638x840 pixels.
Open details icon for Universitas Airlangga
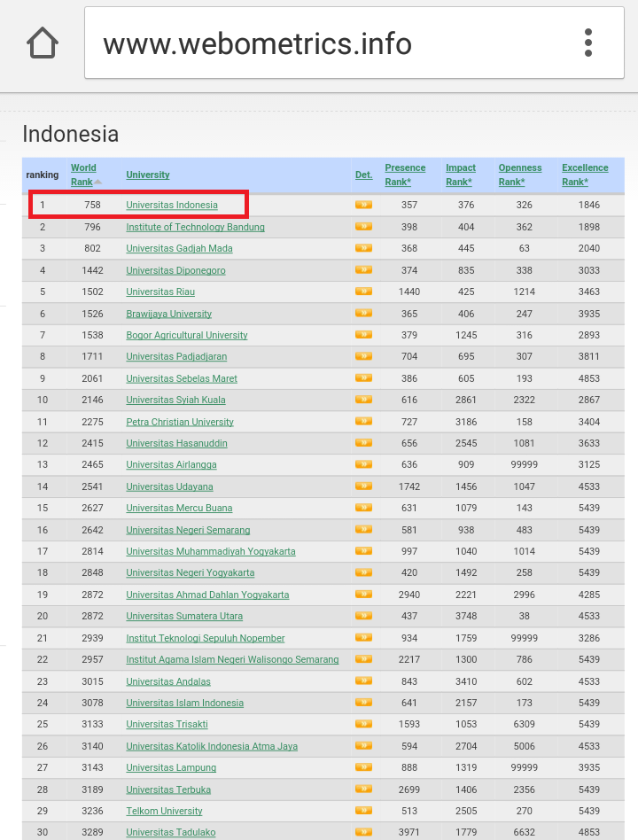[x=363, y=464]
